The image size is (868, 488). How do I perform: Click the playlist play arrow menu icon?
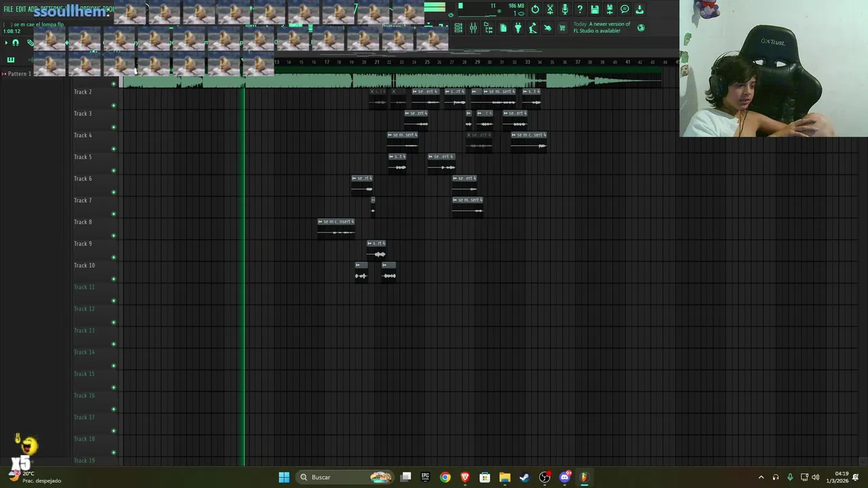6,43
